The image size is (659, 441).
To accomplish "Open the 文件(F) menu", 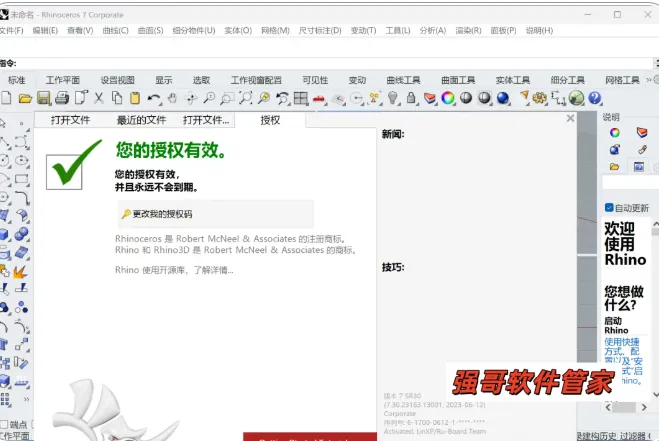I will point(11,30).
